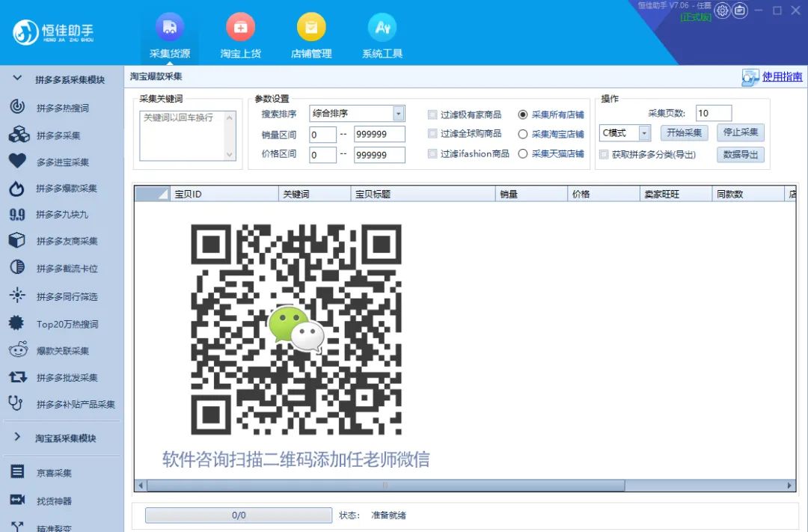
Task: Check 获取拼多多分类(导出) option
Action: pos(604,154)
